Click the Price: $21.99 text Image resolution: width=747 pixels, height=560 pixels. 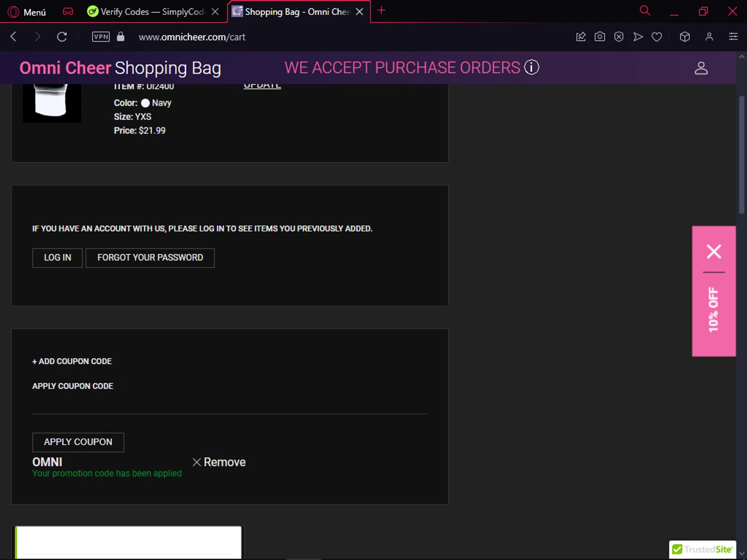coord(139,130)
